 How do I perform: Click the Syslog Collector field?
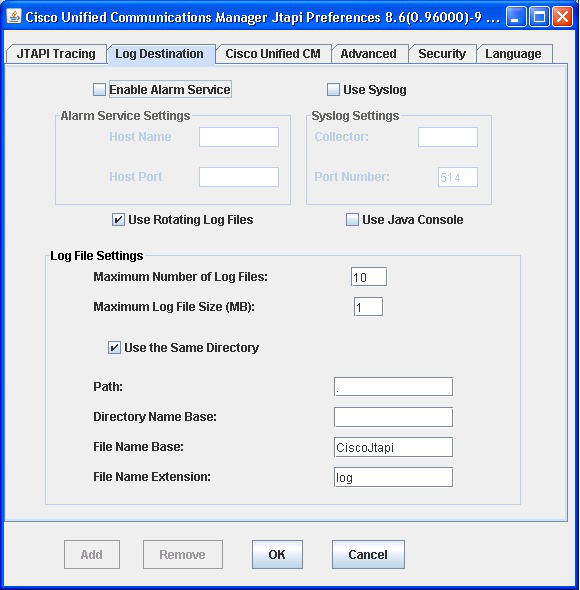pyautogui.click(x=448, y=137)
